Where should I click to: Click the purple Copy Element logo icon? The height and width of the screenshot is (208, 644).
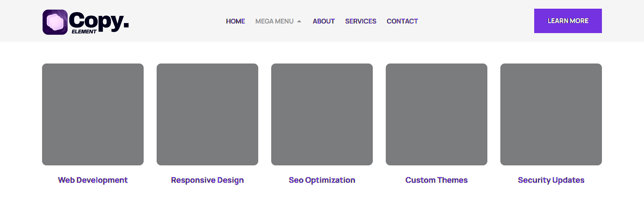coord(55,22)
